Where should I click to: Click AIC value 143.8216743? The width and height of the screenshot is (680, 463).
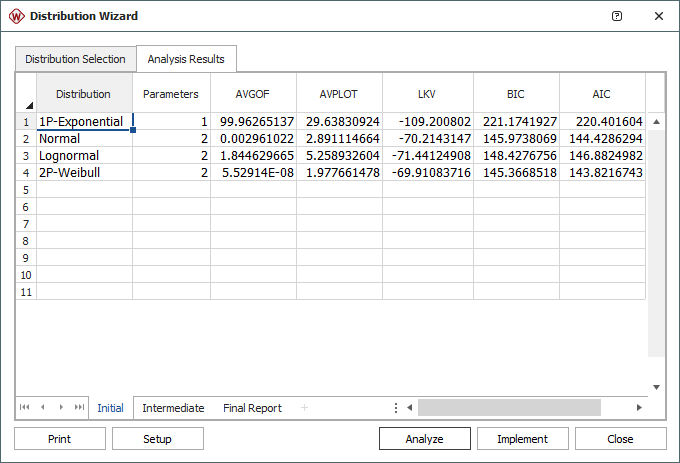pos(602,173)
